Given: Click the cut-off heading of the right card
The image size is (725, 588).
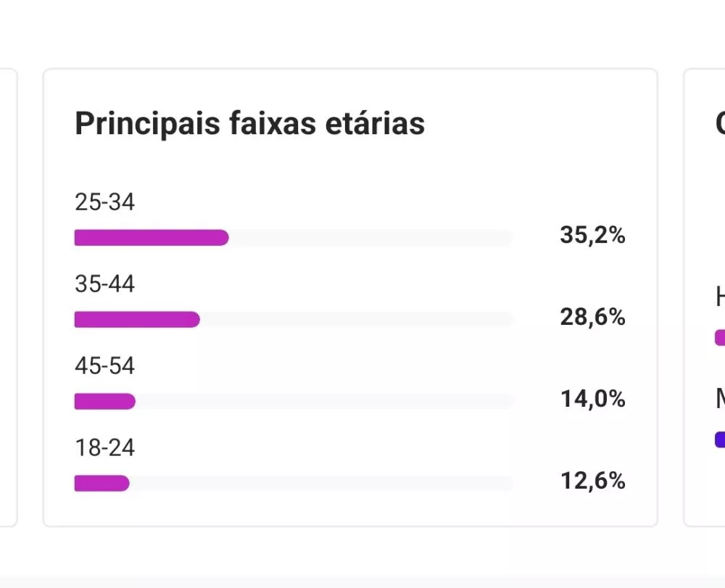Looking at the screenshot, I should coord(720,124).
